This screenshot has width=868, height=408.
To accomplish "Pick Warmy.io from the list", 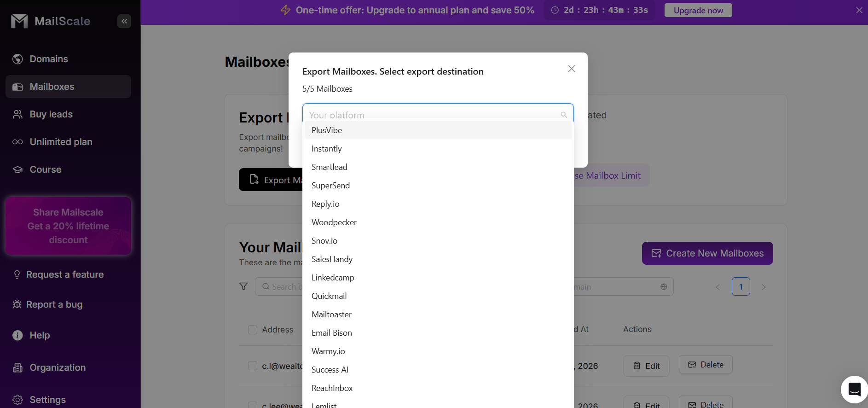I will 438,351.
